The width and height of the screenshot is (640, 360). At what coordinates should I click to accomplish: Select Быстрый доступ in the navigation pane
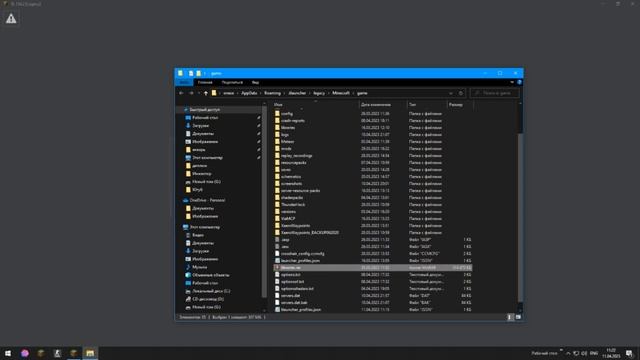pyautogui.click(x=204, y=110)
